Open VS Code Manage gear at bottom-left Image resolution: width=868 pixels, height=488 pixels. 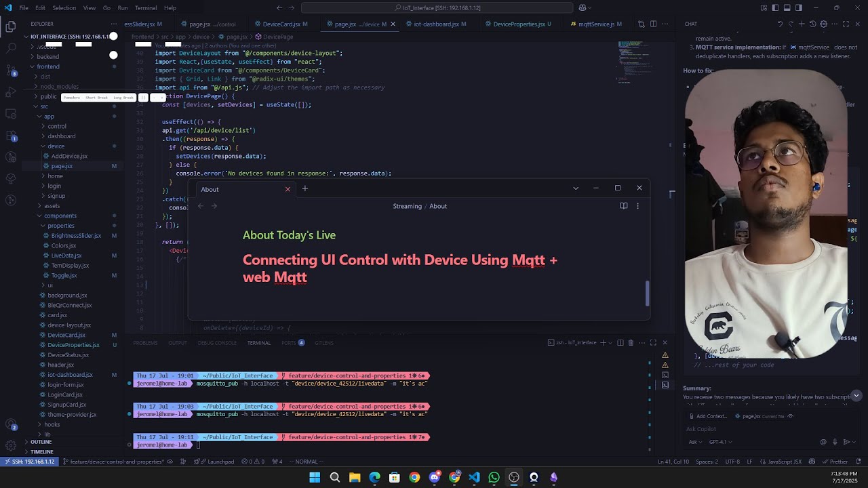11,445
